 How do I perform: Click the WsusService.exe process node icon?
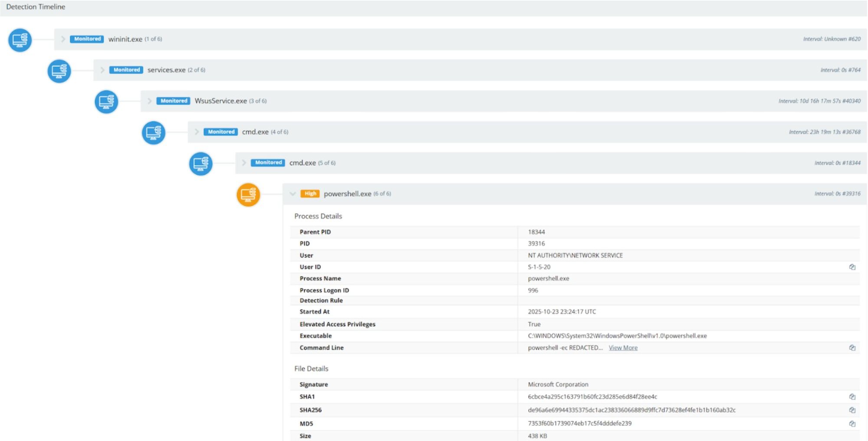click(x=106, y=102)
